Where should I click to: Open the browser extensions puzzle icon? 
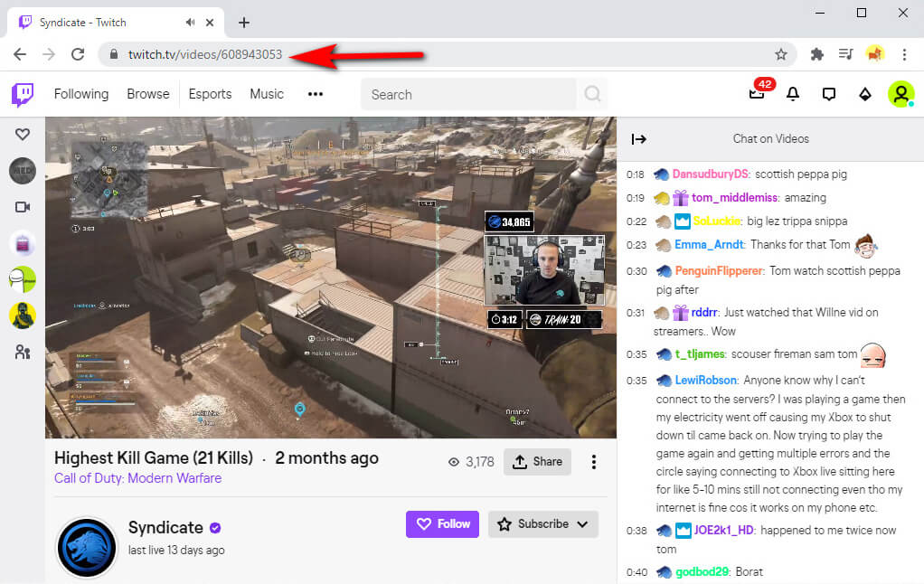pos(816,54)
